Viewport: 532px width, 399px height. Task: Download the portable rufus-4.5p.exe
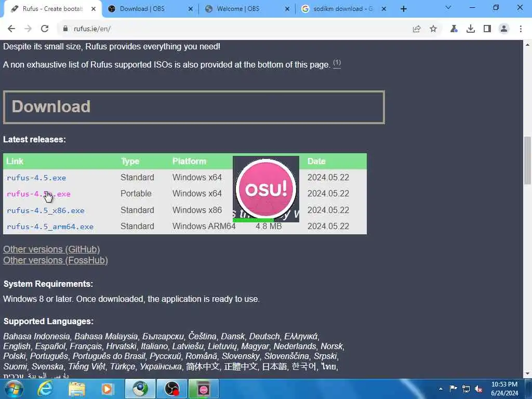click(x=38, y=194)
